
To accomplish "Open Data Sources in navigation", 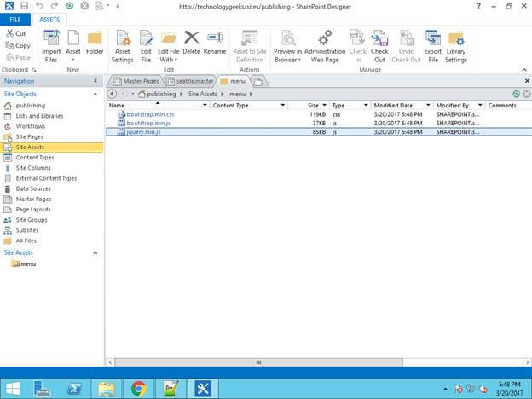I will (33, 188).
